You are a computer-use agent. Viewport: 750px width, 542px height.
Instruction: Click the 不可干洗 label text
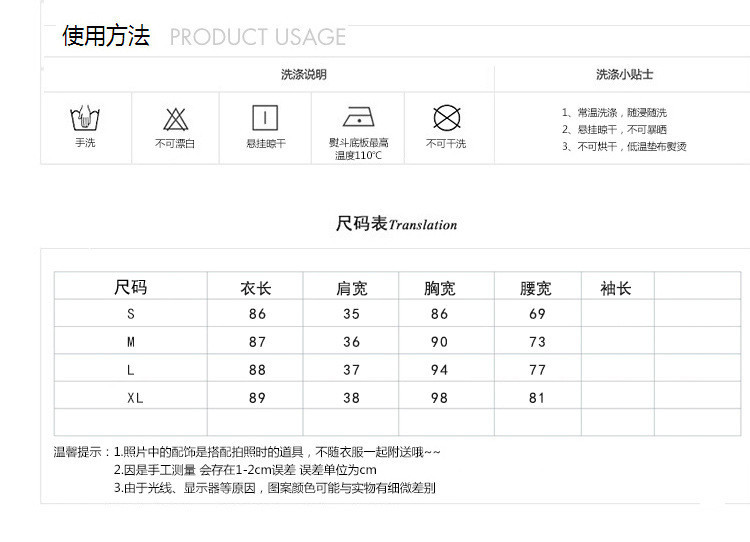click(x=446, y=144)
